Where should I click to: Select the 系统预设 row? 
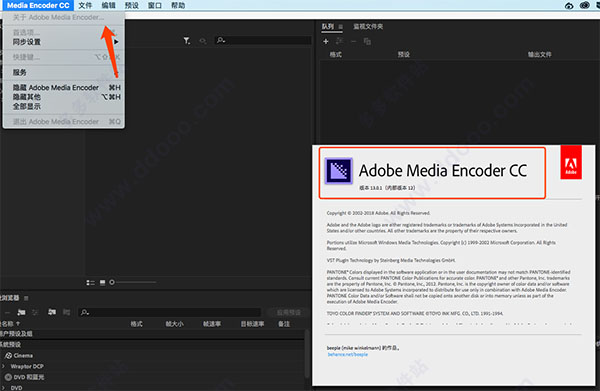click(152, 344)
